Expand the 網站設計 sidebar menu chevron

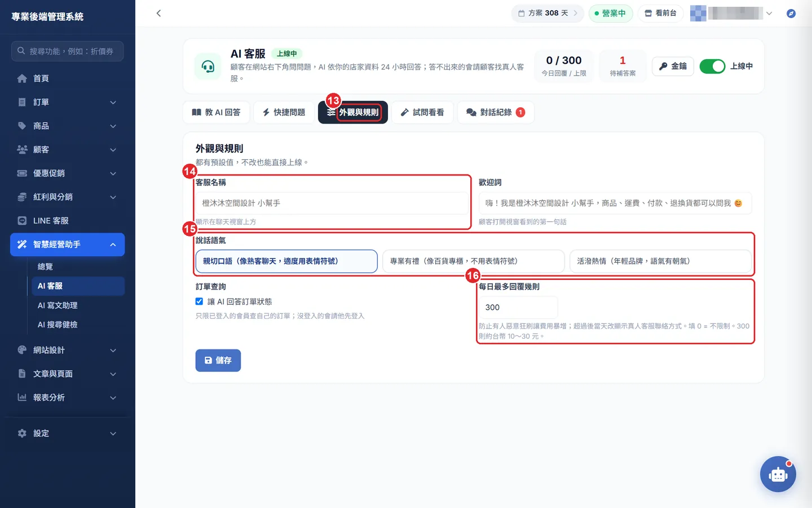113,350
